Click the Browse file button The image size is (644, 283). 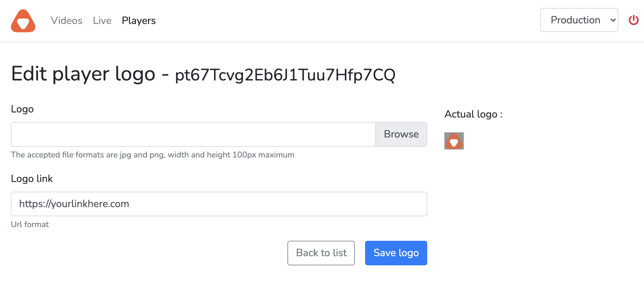point(401,134)
